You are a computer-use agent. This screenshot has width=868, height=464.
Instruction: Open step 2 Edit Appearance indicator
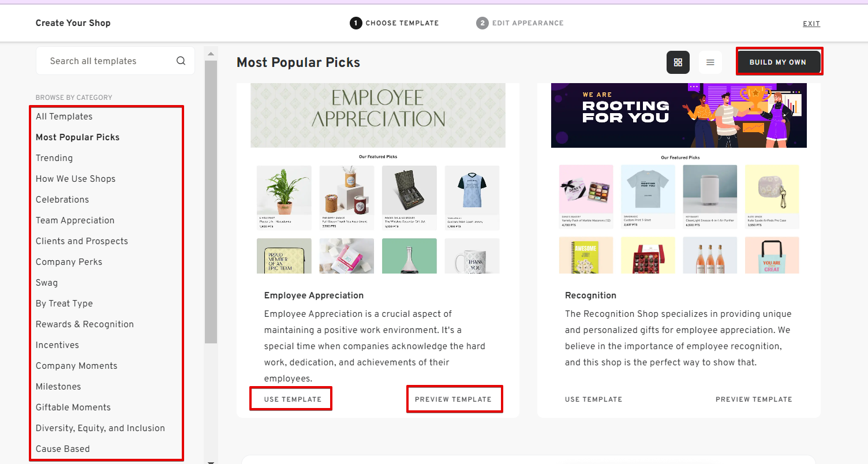519,23
